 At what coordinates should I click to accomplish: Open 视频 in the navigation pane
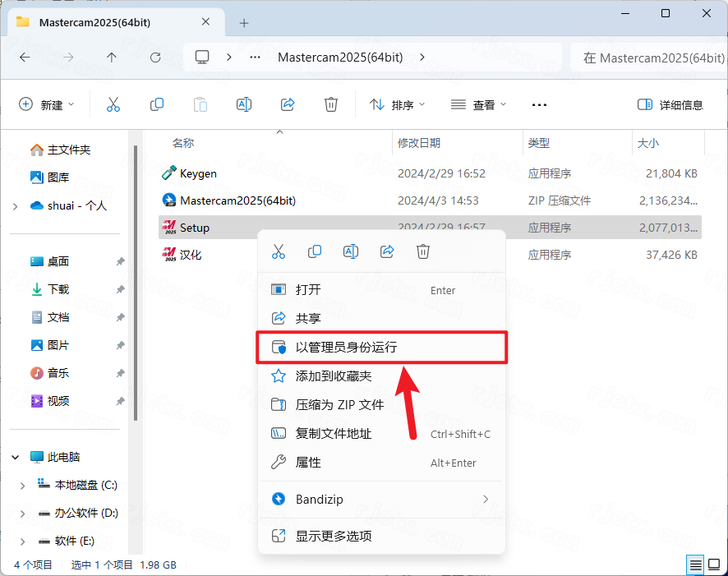[49, 401]
